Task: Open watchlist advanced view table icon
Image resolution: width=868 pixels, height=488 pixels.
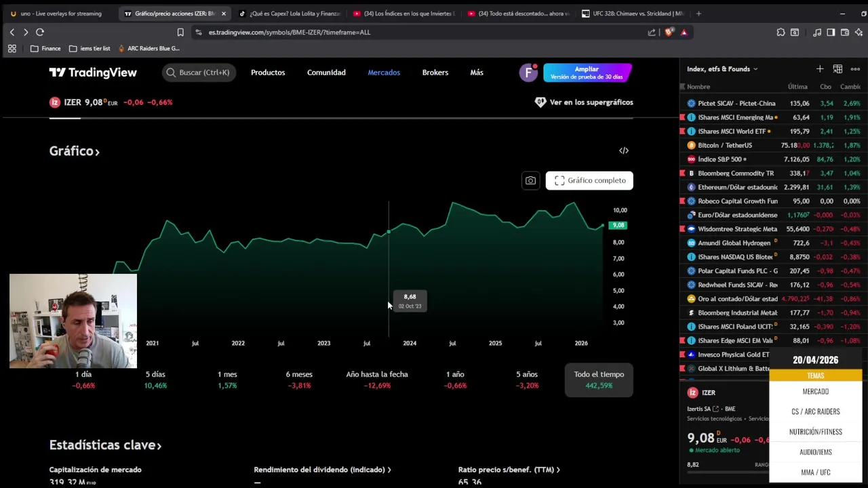Action: [x=837, y=68]
